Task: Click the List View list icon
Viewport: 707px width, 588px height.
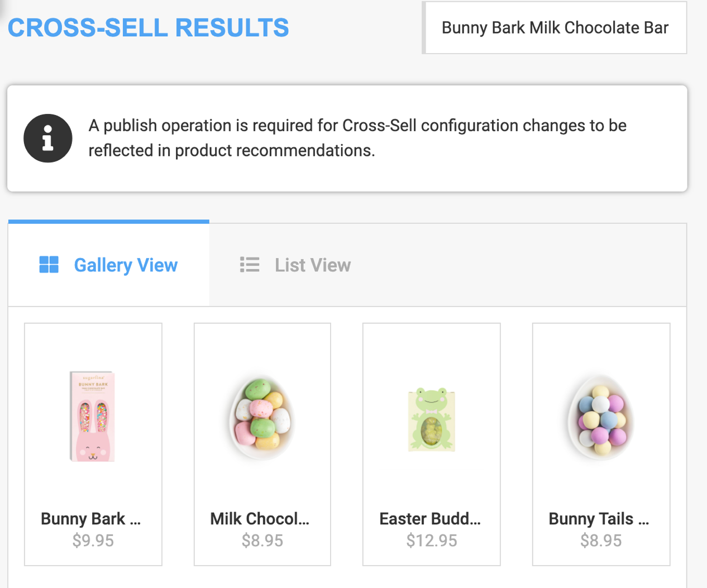Action: click(x=250, y=265)
